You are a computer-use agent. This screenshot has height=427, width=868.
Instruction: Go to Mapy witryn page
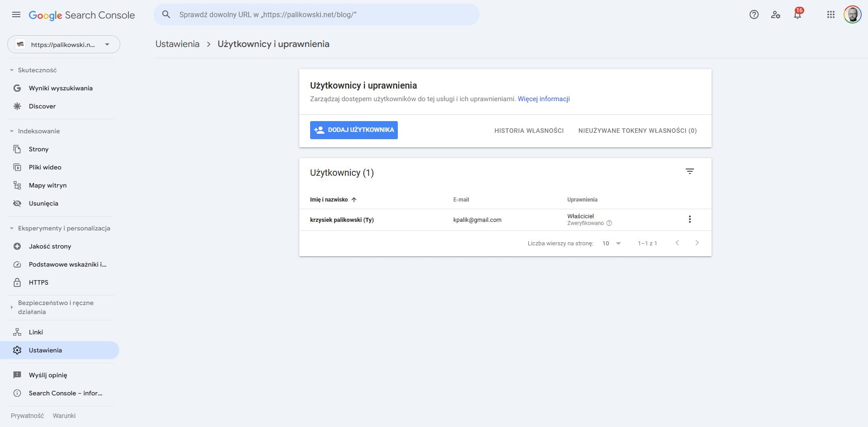point(47,185)
